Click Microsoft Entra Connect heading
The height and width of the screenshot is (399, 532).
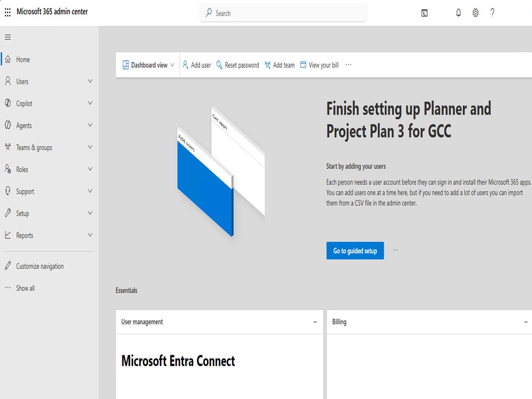(178, 361)
